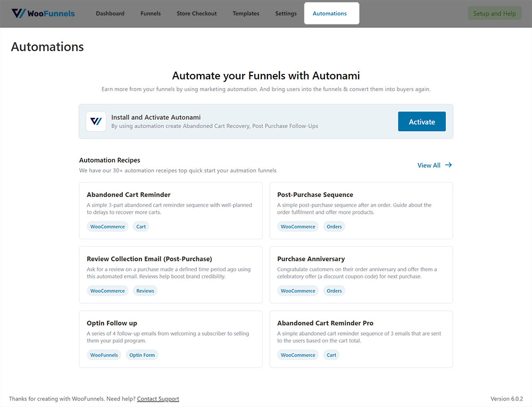This screenshot has width=532, height=407.
Task: Click WooCommerce tag on Post-Purchase Sequence
Action: 298,227
